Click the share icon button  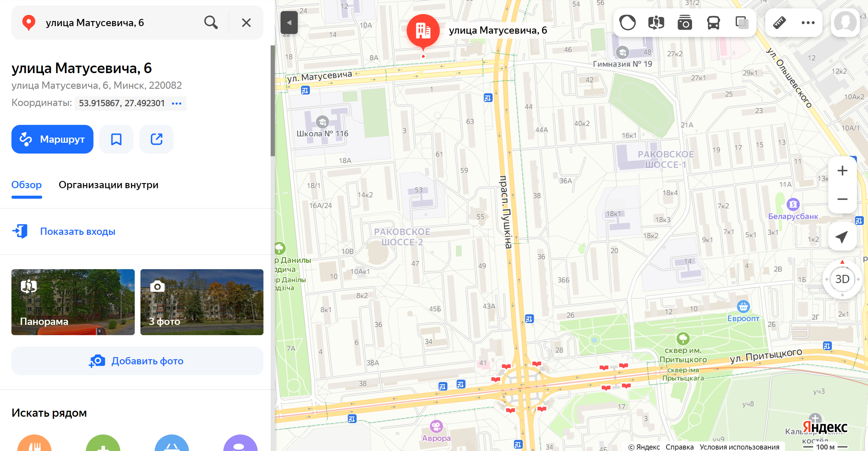tap(156, 139)
